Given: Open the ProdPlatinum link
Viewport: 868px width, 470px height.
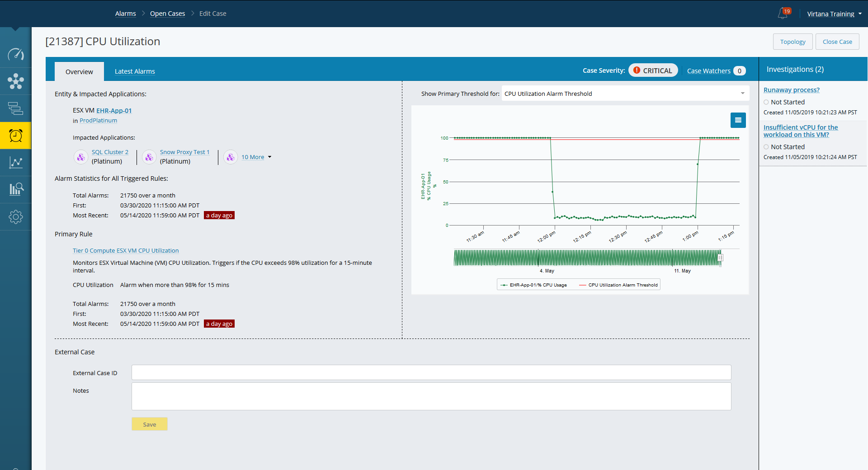Looking at the screenshot, I should [x=98, y=121].
